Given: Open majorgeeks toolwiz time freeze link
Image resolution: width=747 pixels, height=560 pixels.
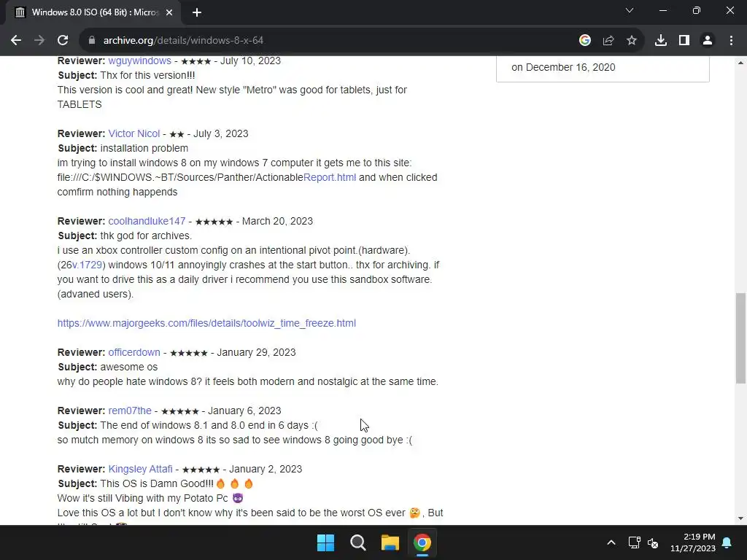Looking at the screenshot, I should [x=206, y=323].
